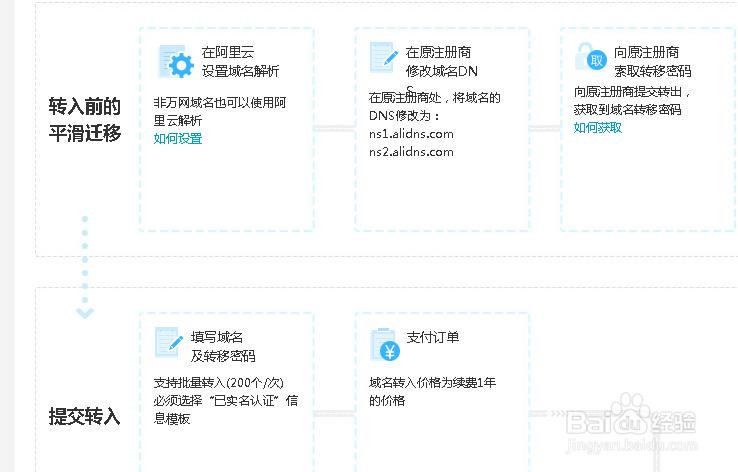Click the gear icon for 在阿里云设置域名解析

[176, 61]
